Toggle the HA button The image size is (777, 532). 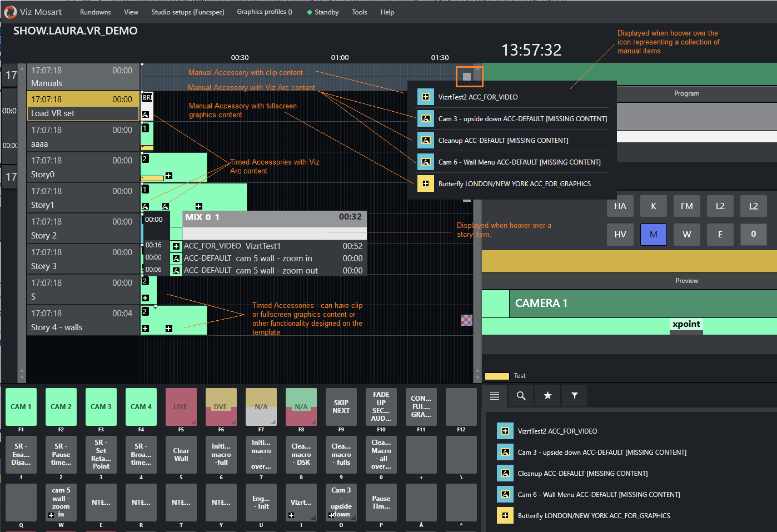tap(620, 206)
